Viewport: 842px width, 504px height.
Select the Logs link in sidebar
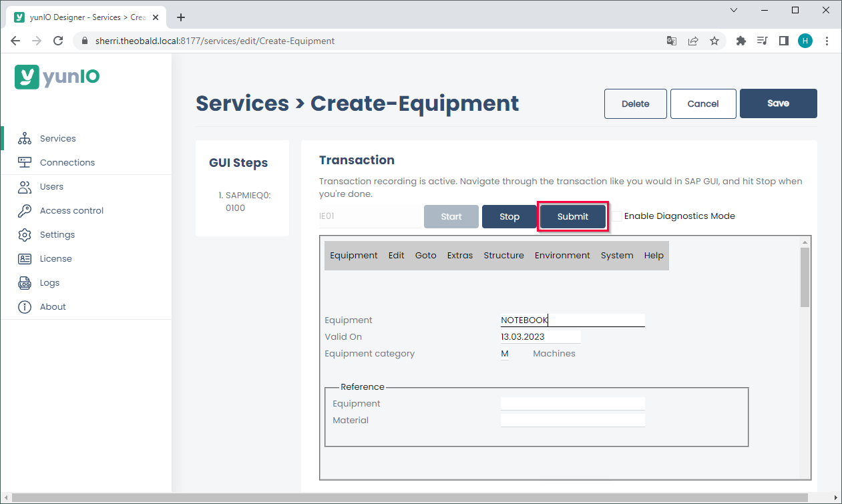[50, 283]
